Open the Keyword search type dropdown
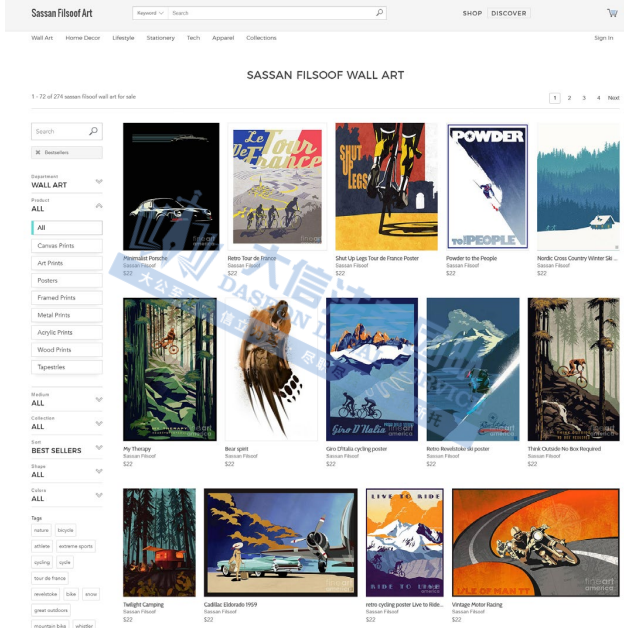The width and height of the screenshot is (624, 628). tap(150, 13)
